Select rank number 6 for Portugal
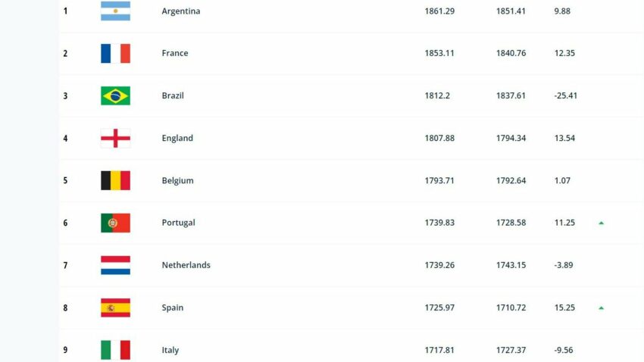The image size is (644, 362). coord(65,223)
